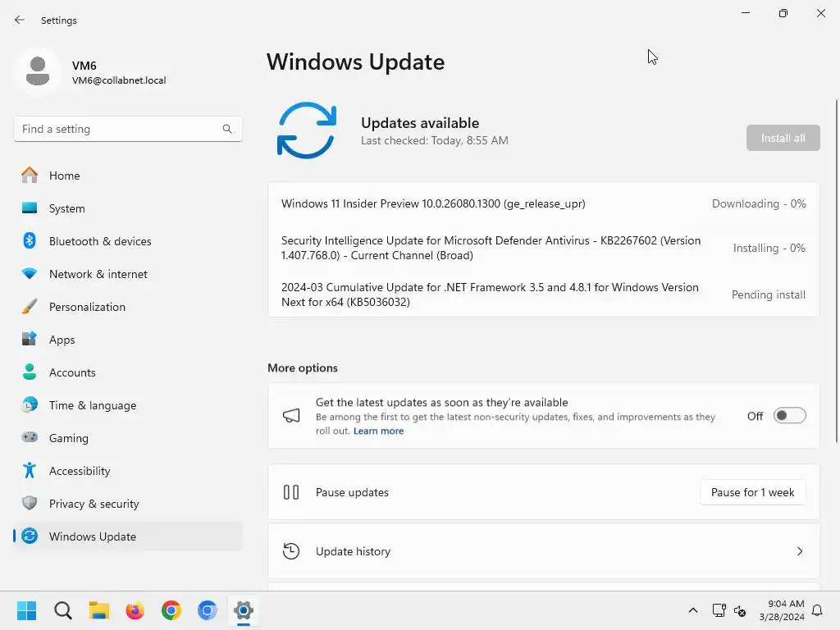Open Gaming settings page
Image resolution: width=840 pixels, height=630 pixels.
pyautogui.click(x=127, y=438)
